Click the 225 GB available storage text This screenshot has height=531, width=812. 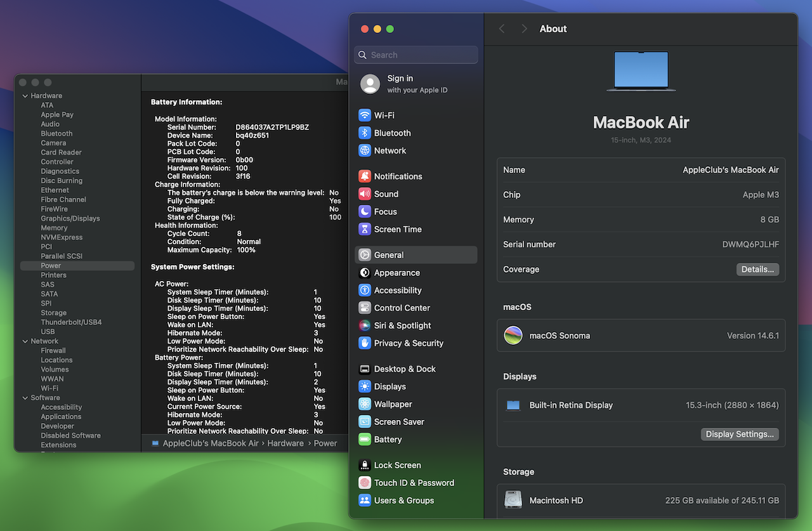tap(722, 501)
